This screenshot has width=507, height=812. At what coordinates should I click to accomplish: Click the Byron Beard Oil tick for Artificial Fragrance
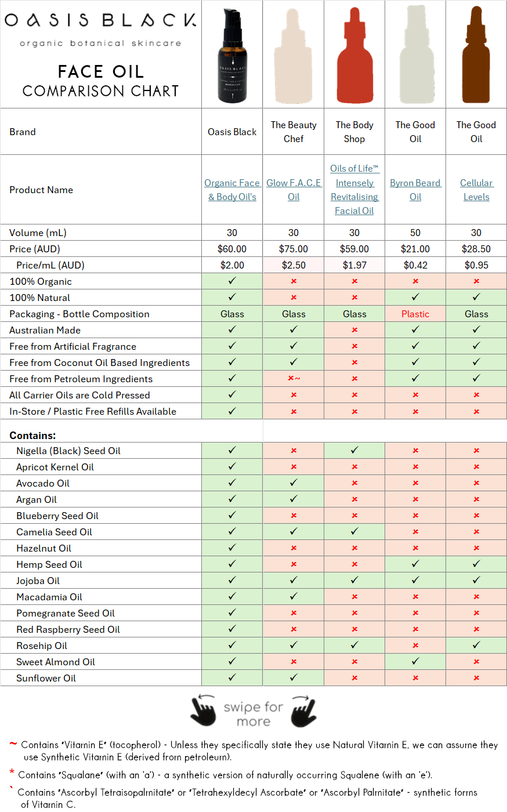pos(415,346)
